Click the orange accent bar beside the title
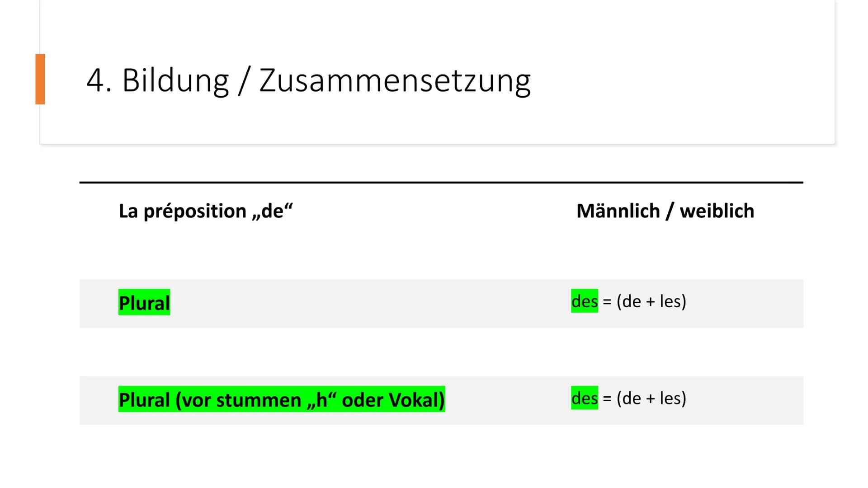The height and width of the screenshot is (488, 868). 40,79
